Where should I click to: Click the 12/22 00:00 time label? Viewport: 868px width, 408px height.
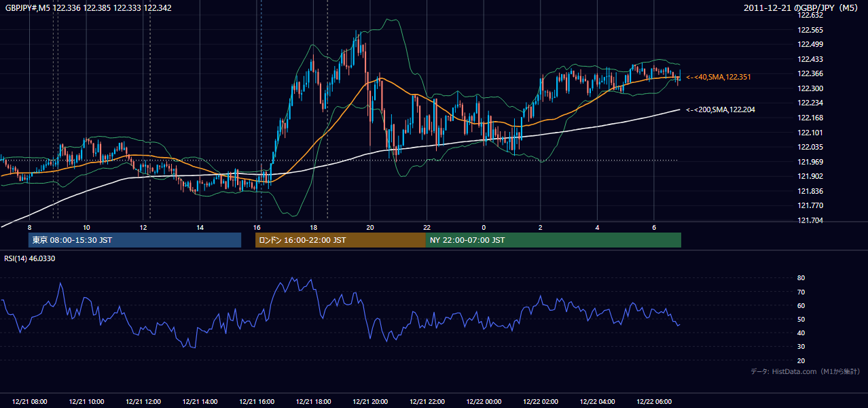pyautogui.click(x=484, y=402)
